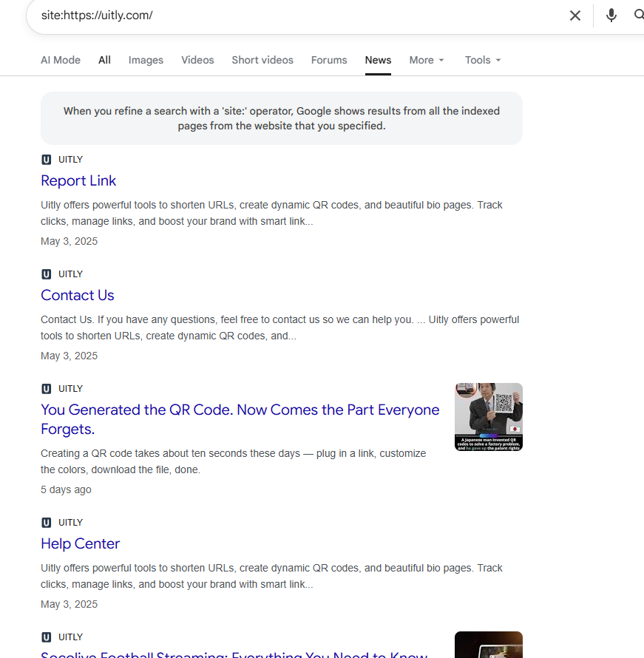Open the Images tab
Viewport: 644px width, 658px height.
pos(146,60)
